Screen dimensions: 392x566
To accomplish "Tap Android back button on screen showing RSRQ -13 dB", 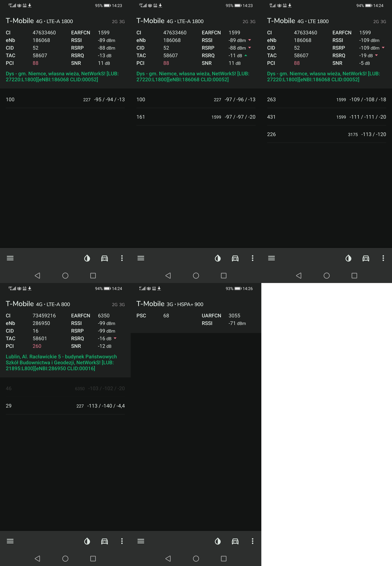I will click(37, 275).
